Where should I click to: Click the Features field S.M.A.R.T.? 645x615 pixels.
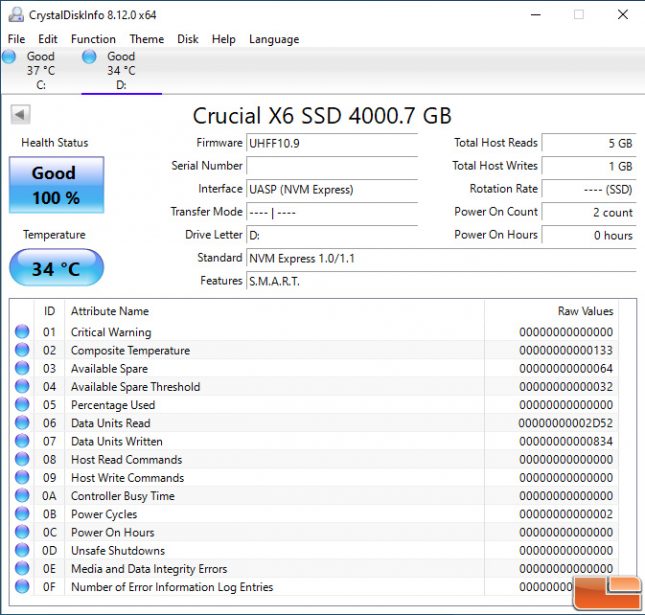441,281
